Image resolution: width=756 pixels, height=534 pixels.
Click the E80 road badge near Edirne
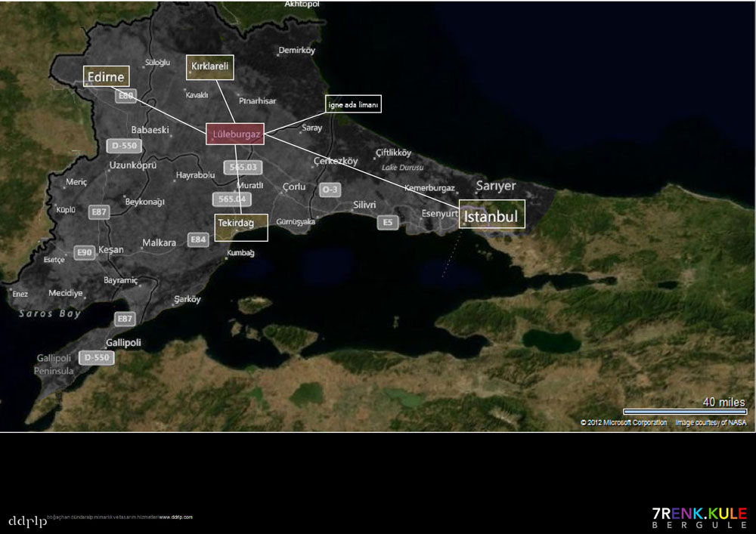click(x=125, y=96)
